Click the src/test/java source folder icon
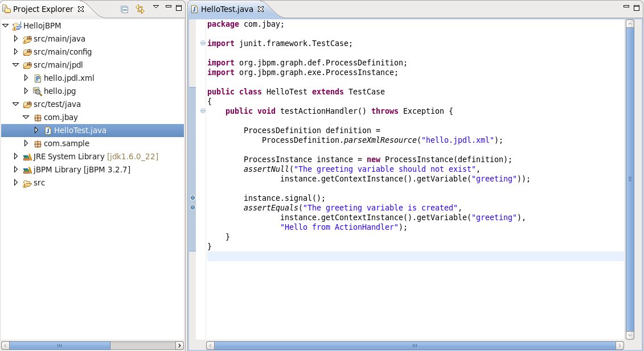Viewport: 644px width, 351px height. point(27,105)
